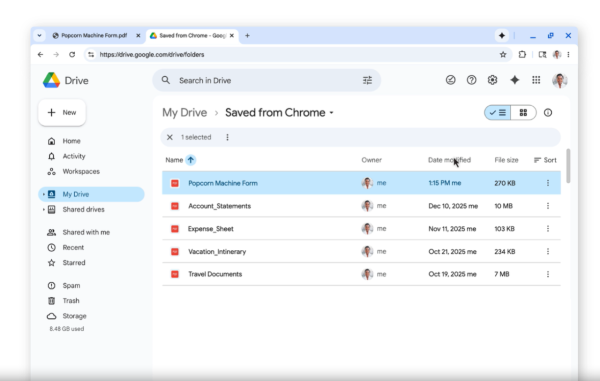Open Chrome three-dot menu
The width and height of the screenshot is (600, 381).
click(x=569, y=55)
